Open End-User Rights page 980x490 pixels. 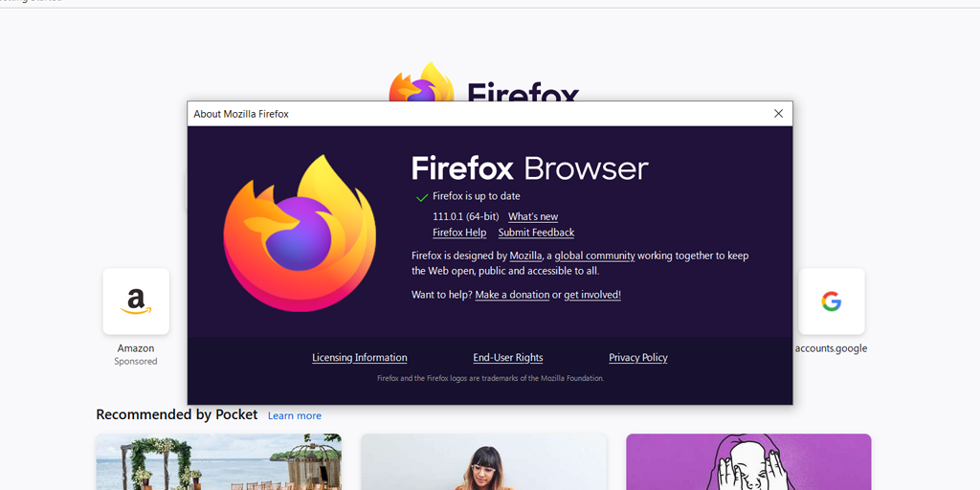click(x=508, y=358)
